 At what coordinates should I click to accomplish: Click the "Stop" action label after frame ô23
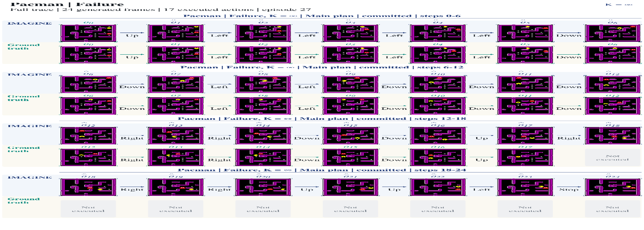click(569, 189)
